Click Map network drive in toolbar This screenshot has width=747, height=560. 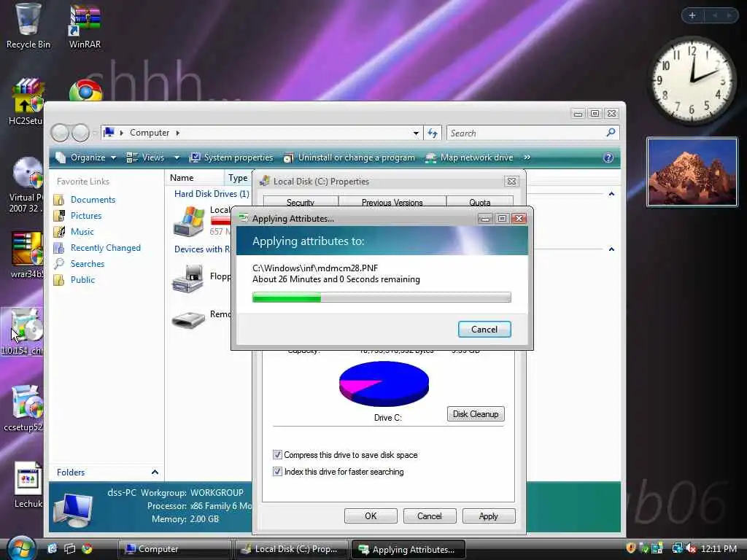tap(469, 157)
